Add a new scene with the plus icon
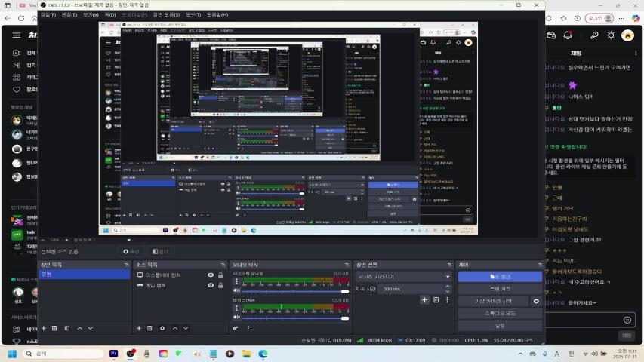 (44, 328)
